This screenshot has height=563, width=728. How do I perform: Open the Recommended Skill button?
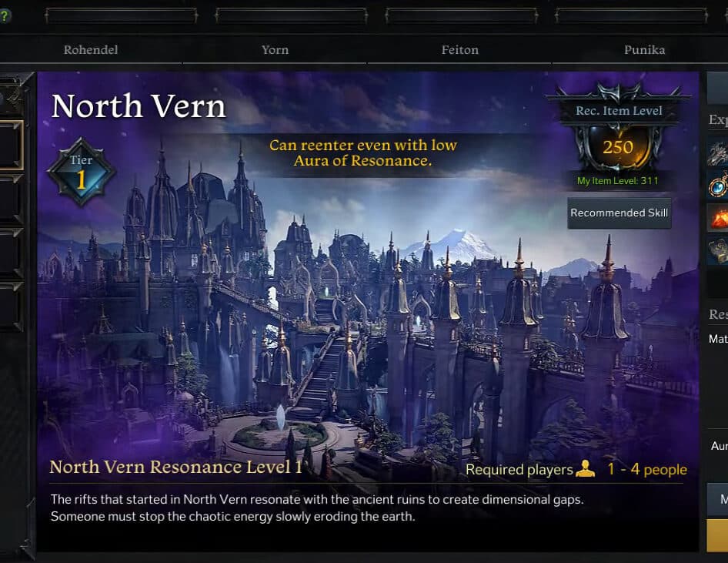click(x=619, y=213)
